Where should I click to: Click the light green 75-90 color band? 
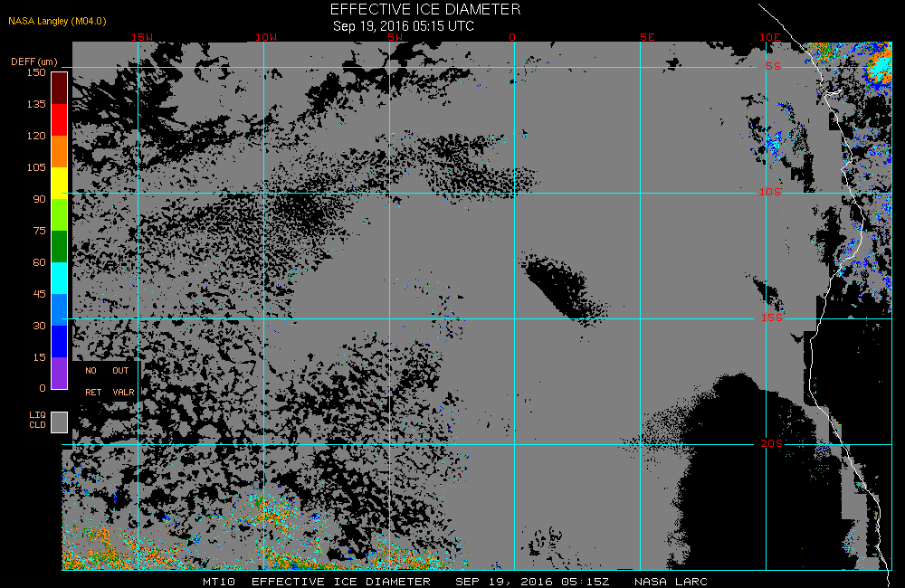[x=60, y=214]
